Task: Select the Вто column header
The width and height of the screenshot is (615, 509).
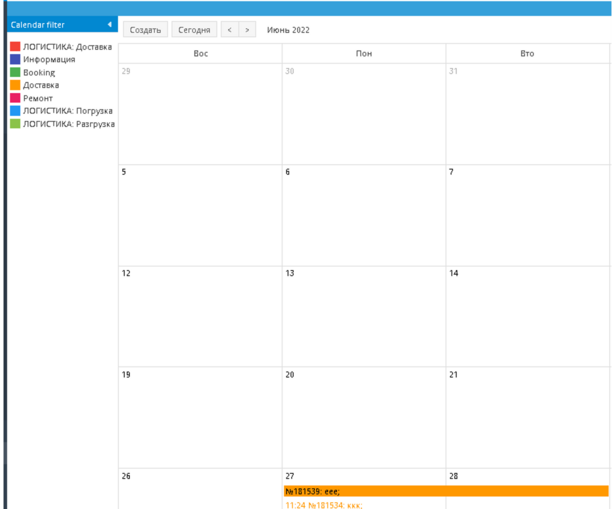Action: tap(527, 53)
